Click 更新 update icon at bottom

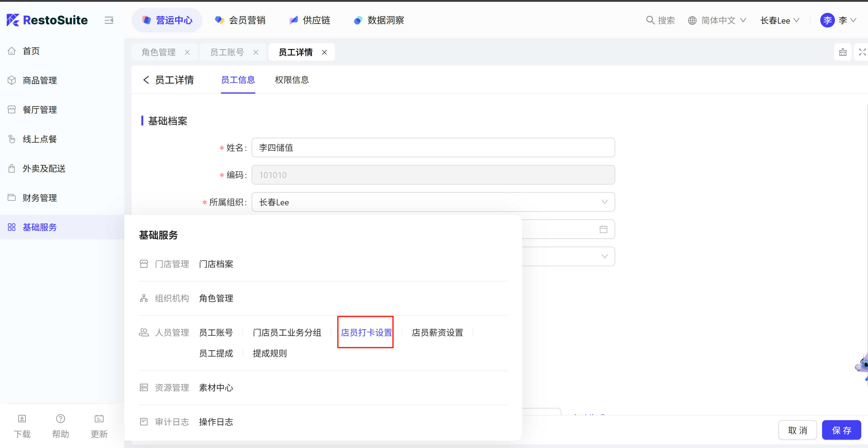tap(99, 419)
